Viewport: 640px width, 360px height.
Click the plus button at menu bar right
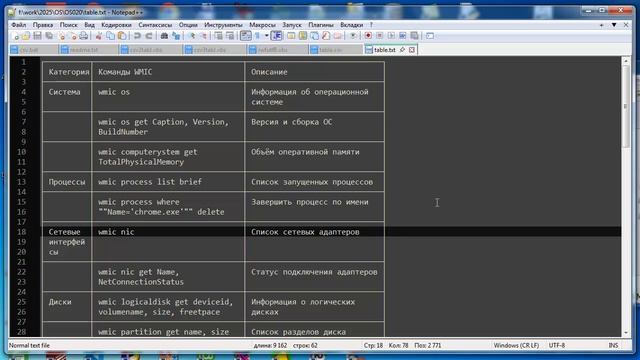click(x=601, y=25)
